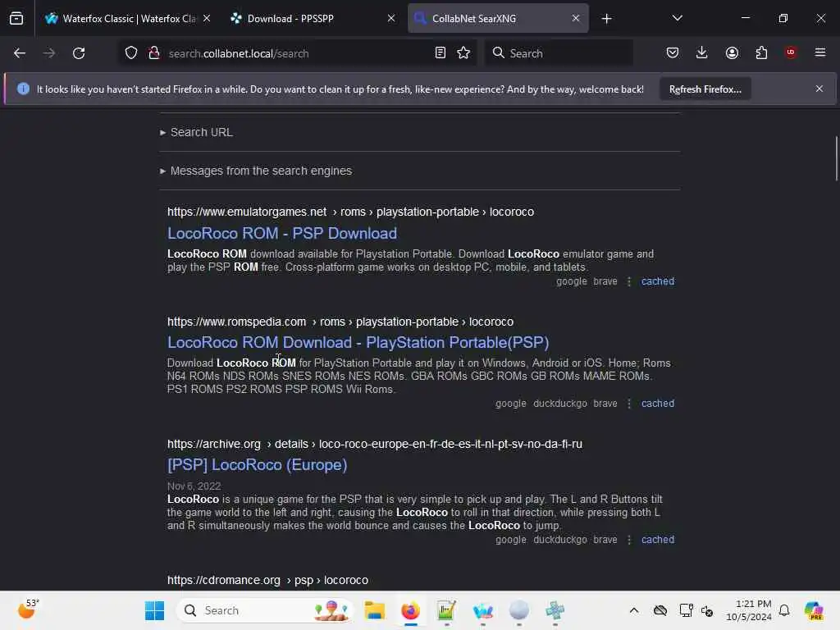Image resolution: width=840 pixels, height=630 pixels.
Task: Open more options dots for emulatorgames result
Action: click(x=629, y=281)
